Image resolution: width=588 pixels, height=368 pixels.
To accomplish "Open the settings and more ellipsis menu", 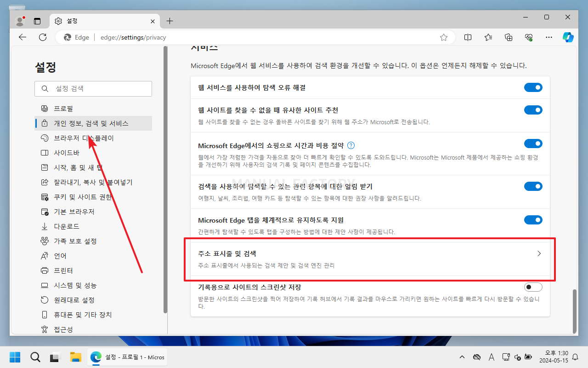I will tap(548, 37).
